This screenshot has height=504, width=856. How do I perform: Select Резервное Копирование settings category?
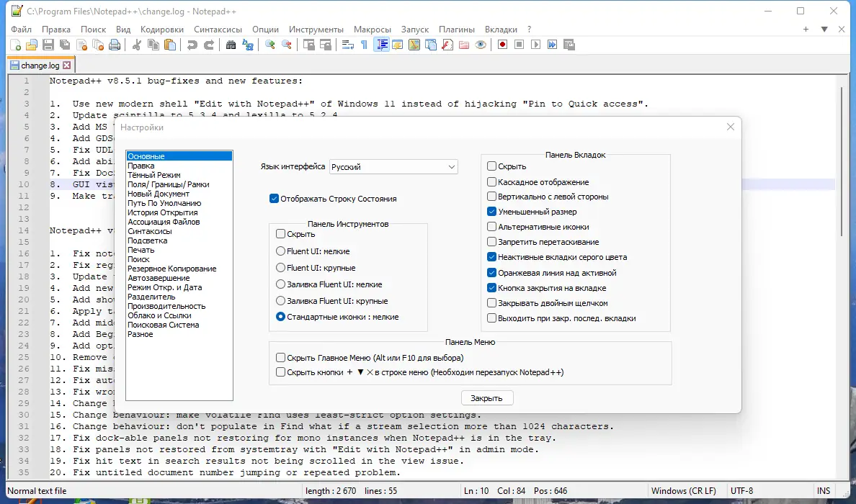172,269
